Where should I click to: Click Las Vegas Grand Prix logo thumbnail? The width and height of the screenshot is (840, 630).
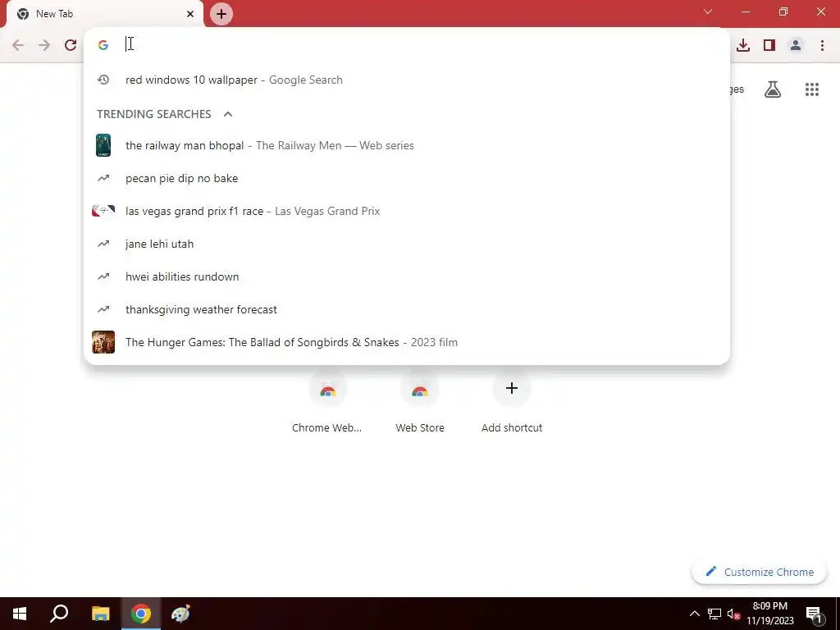tap(103, 211)
